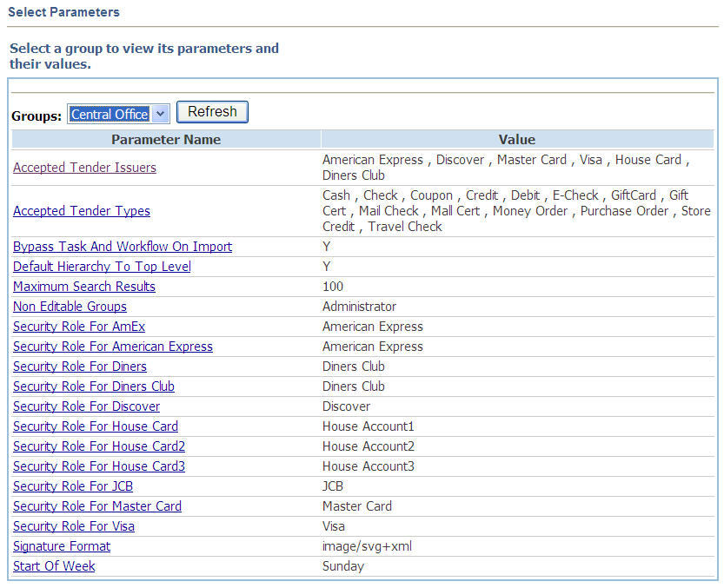Click Security Role For AmEx link
Screen dimensions: 724x588
pyautogui.click(x=79, y=327)
